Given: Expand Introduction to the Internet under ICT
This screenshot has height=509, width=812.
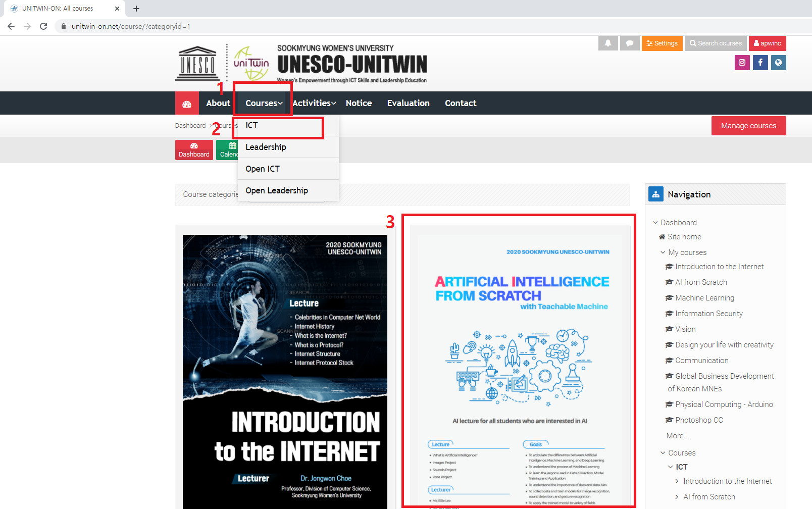Looking at the screenshot, I should 677,481.
